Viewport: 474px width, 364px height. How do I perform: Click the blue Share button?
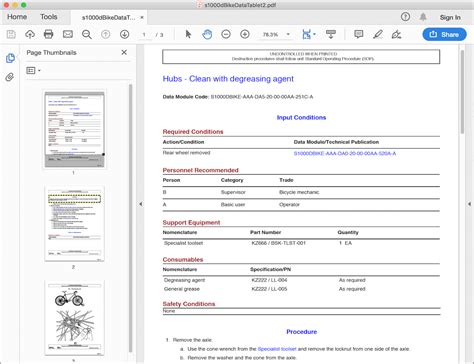click(444, 34)
